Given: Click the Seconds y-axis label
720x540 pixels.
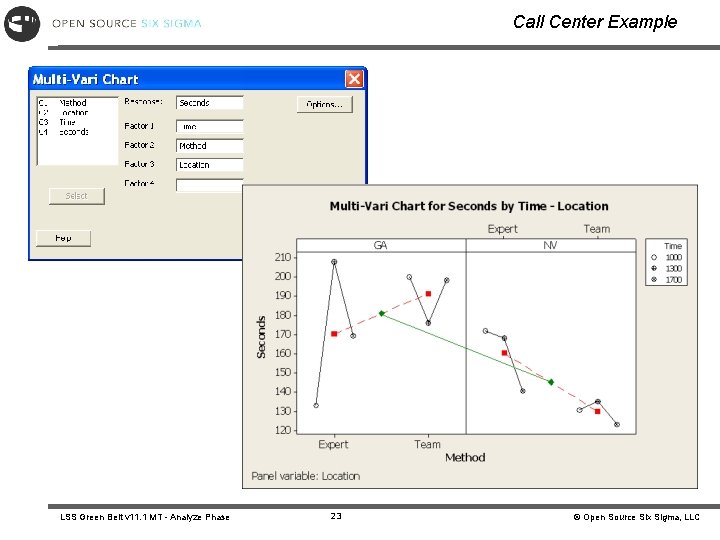Looking at the screenshot, I should click(261, 337).
